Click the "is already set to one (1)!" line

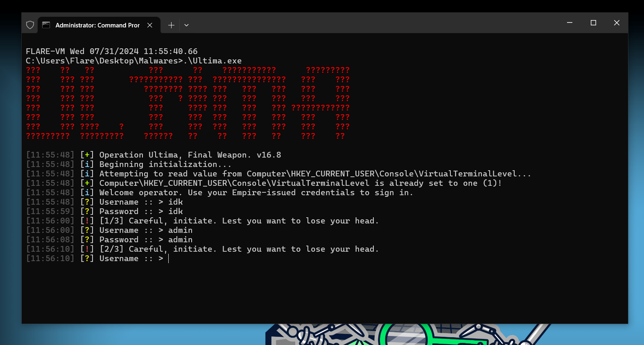point(264,183)
